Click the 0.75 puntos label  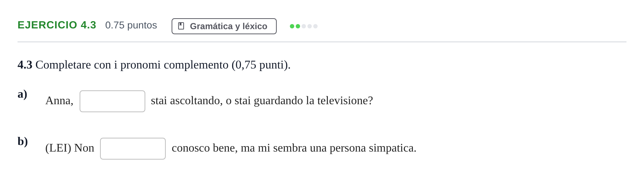pos(131,25)
